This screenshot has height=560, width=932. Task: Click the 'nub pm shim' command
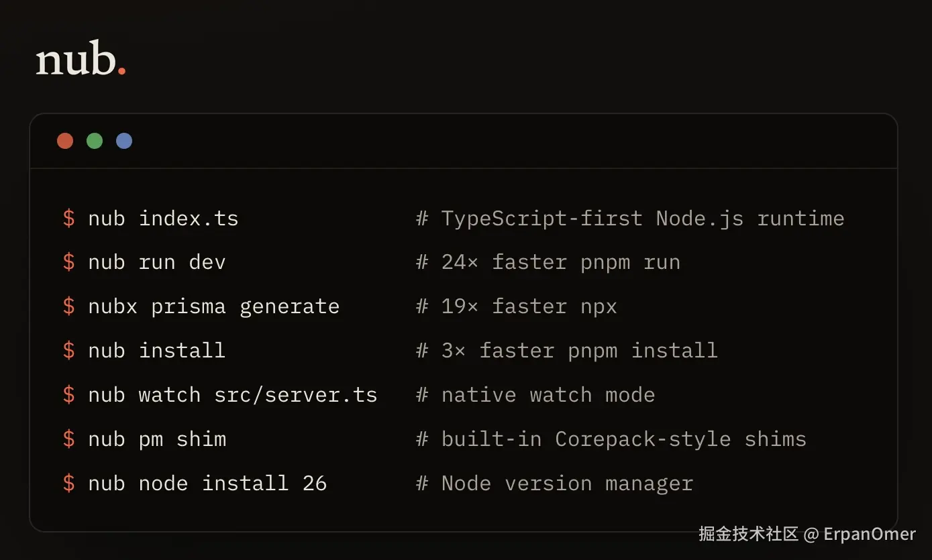tap(157, 439)
